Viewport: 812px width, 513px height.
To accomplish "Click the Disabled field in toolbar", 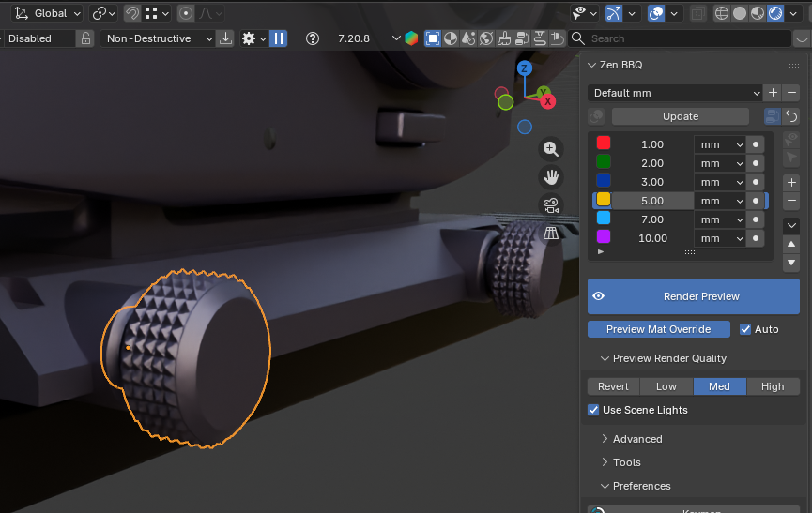I will pos(38,38).
